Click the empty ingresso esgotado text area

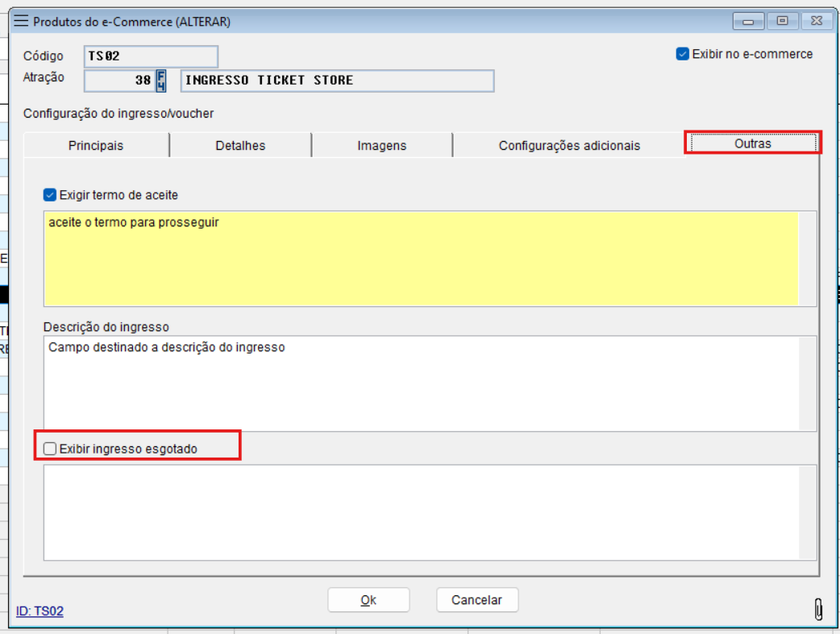tap(421, 512)
